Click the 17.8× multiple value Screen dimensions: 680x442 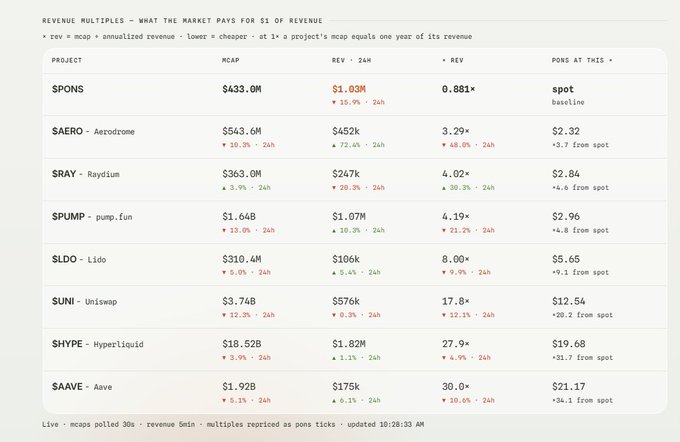coord(456,301)
